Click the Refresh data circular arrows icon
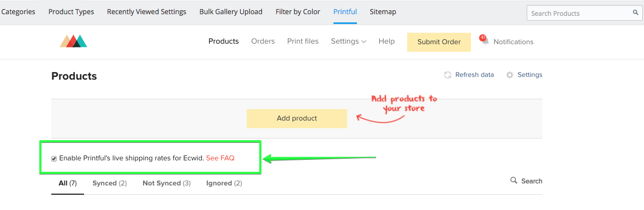This screenshot has width=644, height=210. [448, 75]
